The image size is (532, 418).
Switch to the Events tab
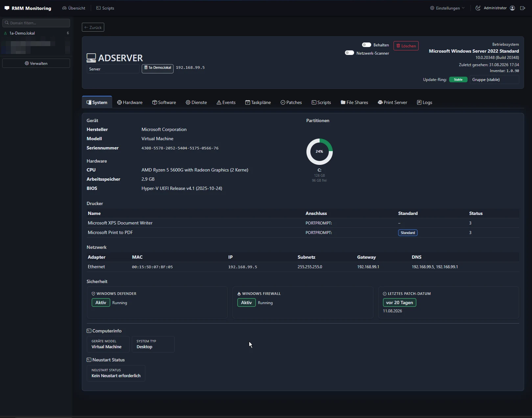pos(226,102)
